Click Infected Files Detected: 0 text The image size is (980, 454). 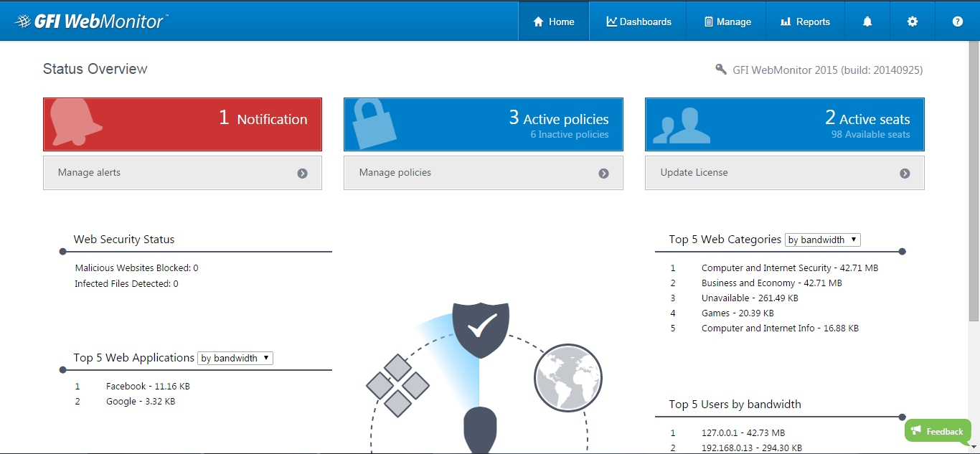tap(126, 283)
